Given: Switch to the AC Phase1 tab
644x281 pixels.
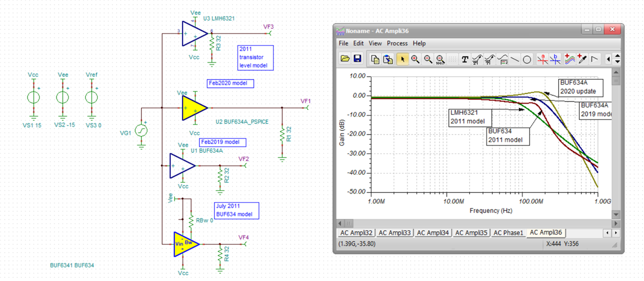Looking at the screenshot, I should click(508, 232).
